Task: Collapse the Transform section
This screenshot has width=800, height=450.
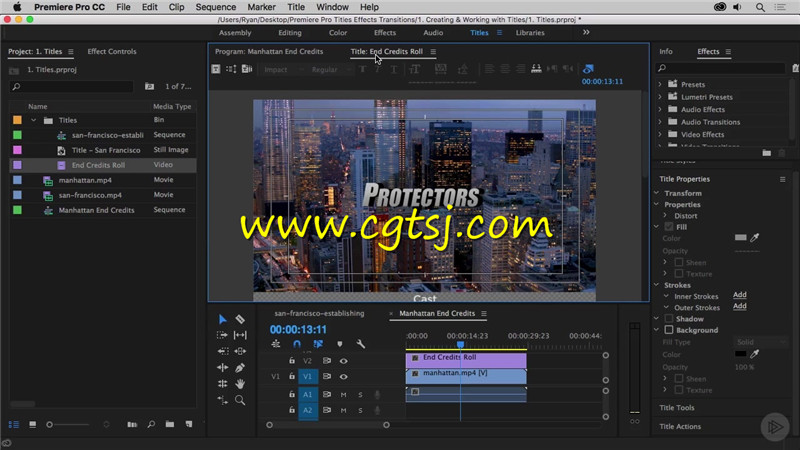Action: pyautogui.click(x=657, y=193)
